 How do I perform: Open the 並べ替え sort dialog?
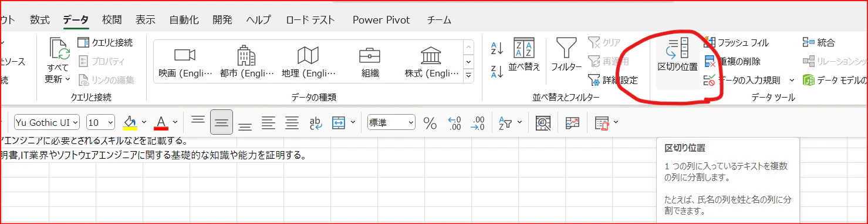coord(523,55)
